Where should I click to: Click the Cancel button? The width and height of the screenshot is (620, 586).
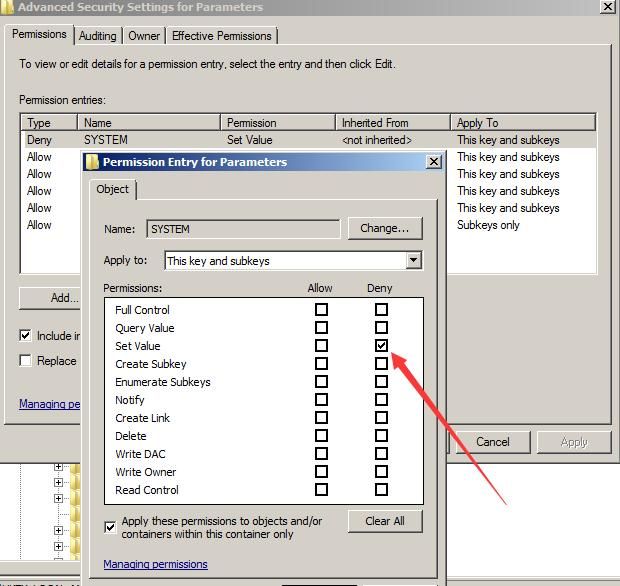493,442
